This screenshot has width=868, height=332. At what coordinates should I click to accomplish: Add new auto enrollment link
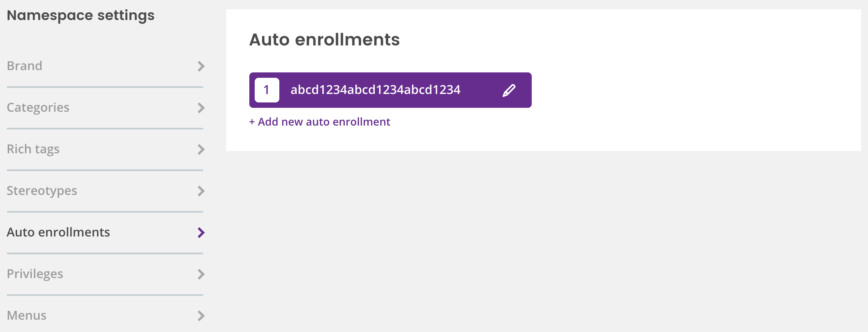click(x=320, y=122)
